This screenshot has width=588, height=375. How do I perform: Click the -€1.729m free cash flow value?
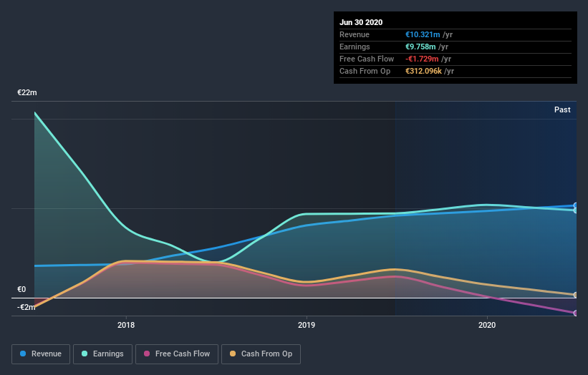[422, 59]
